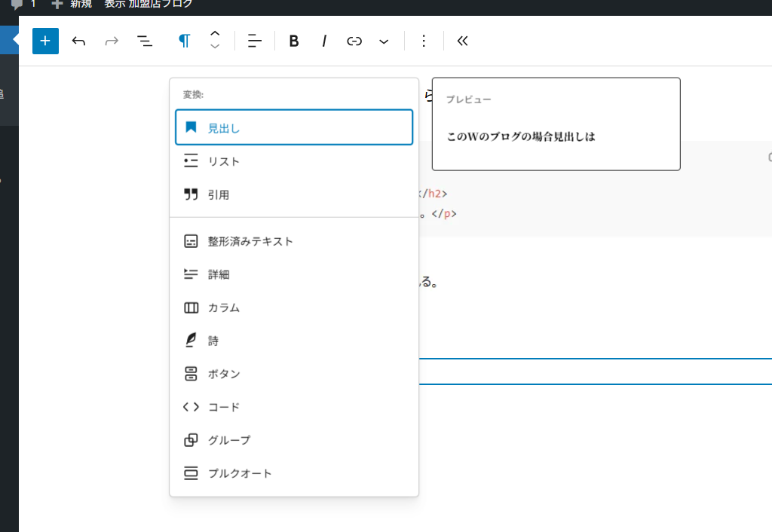
Task: Insert a link using the link icon
Action: click(354, 41)
